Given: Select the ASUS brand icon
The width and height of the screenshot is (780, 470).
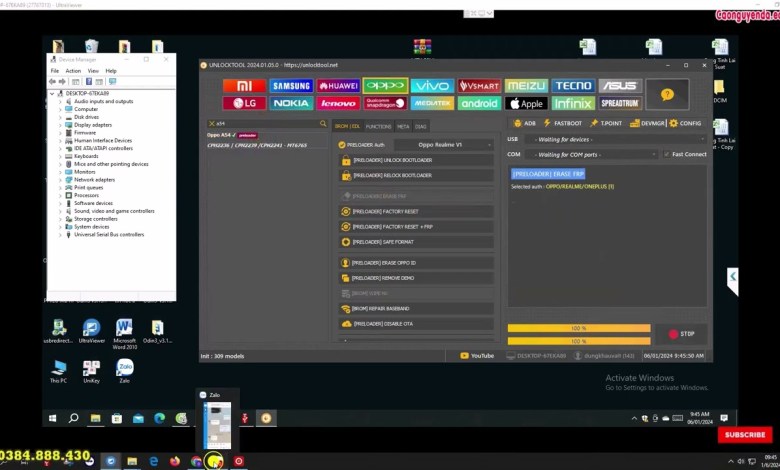Looking at the screenshot, I should click(620, 86).
